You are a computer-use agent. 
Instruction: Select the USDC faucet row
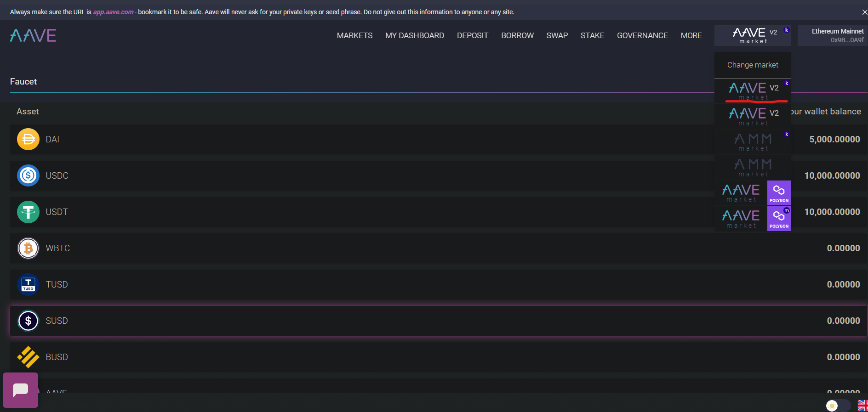point(439,175)
